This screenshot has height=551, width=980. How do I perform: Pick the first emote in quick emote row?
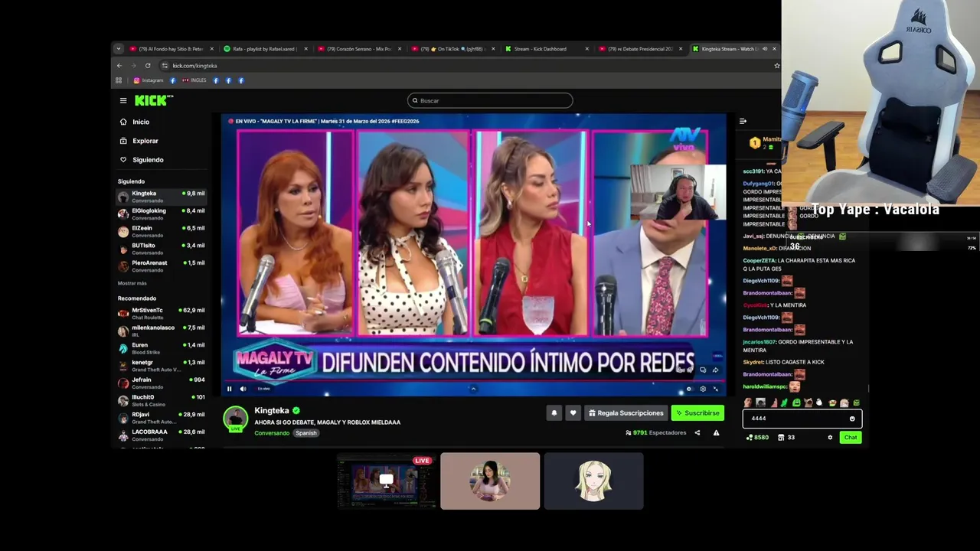[x=748, y=403]
